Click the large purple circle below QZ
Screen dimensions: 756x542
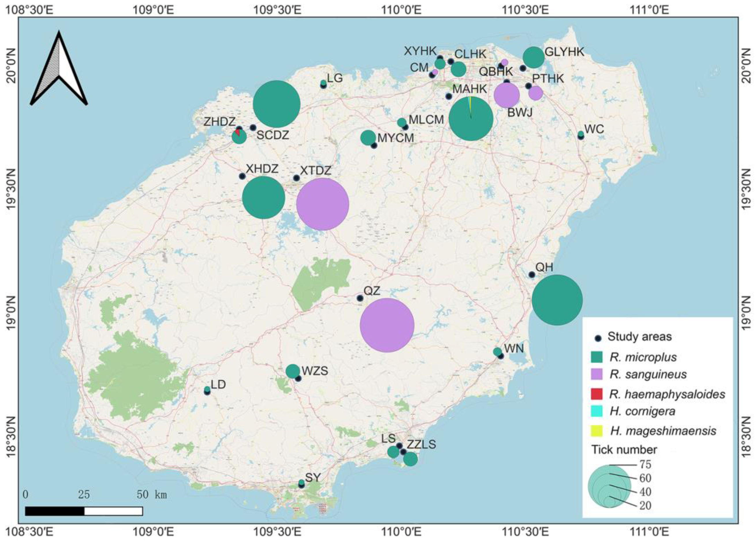pyautogui.click(x=387, y=325)
